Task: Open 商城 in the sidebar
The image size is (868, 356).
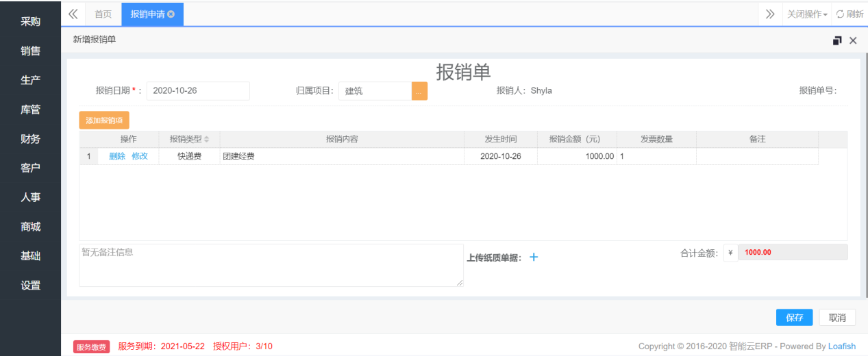Action: click(31, 227)
